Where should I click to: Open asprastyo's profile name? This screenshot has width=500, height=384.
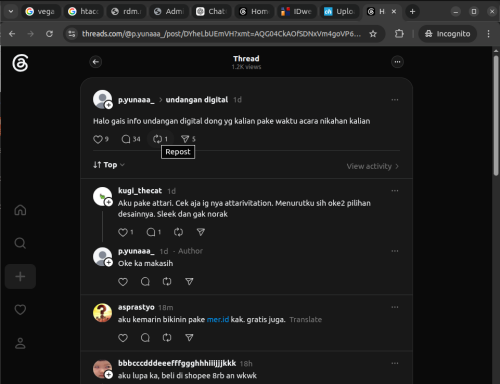click(x=136, y=307)
